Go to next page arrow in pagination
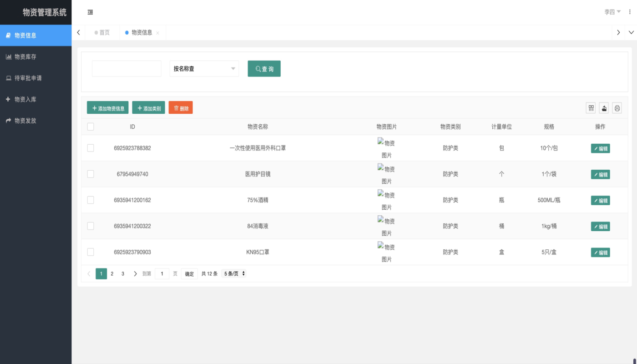This screenshot has height=364, width=637. (x=135, y=274)
